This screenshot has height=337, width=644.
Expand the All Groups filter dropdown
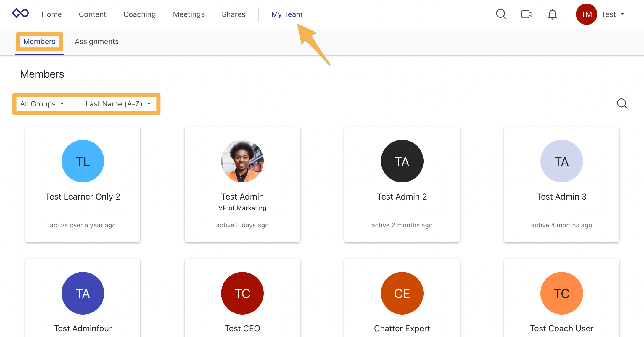[x=42, y=104]
